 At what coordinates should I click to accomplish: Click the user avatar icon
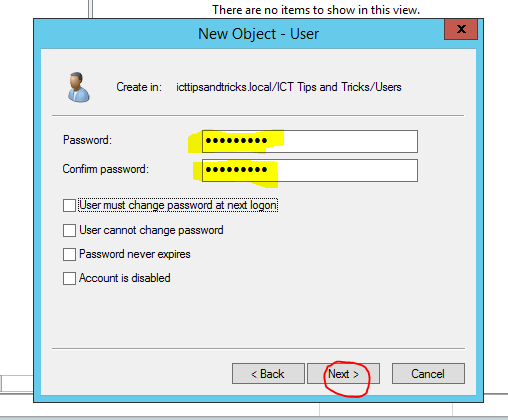click(78, 87)
